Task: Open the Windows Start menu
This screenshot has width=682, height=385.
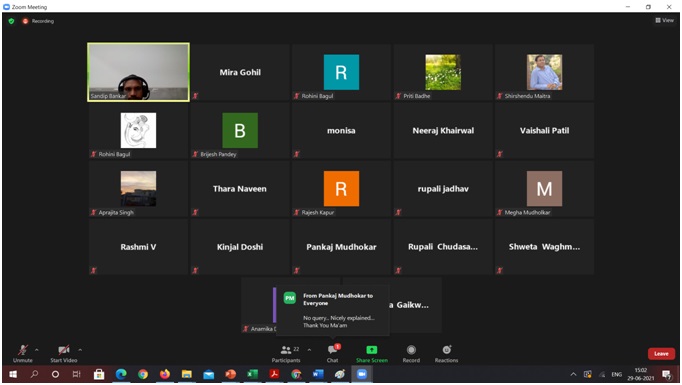Action: coord(13,374)
